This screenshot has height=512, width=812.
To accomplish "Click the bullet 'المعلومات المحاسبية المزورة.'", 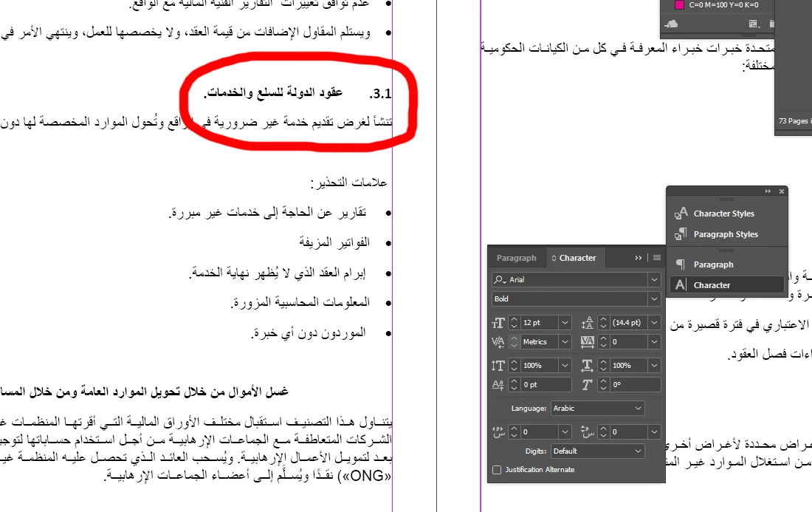I will pyautogui.click(x=300, y=302).
